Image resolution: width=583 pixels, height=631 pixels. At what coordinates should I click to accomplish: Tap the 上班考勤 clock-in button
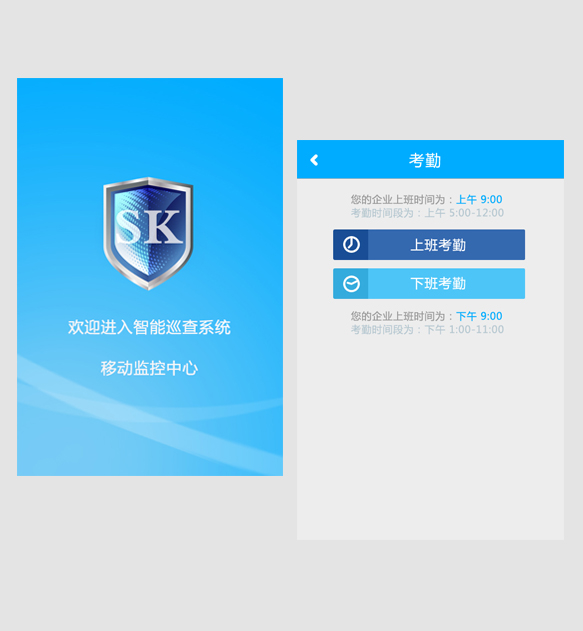point(429,245)
